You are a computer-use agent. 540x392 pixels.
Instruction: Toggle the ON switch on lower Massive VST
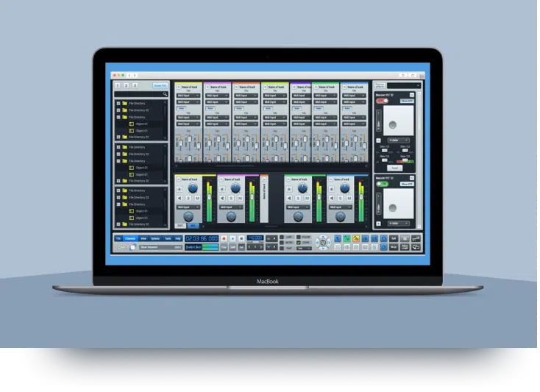click(x=381, y=183)
